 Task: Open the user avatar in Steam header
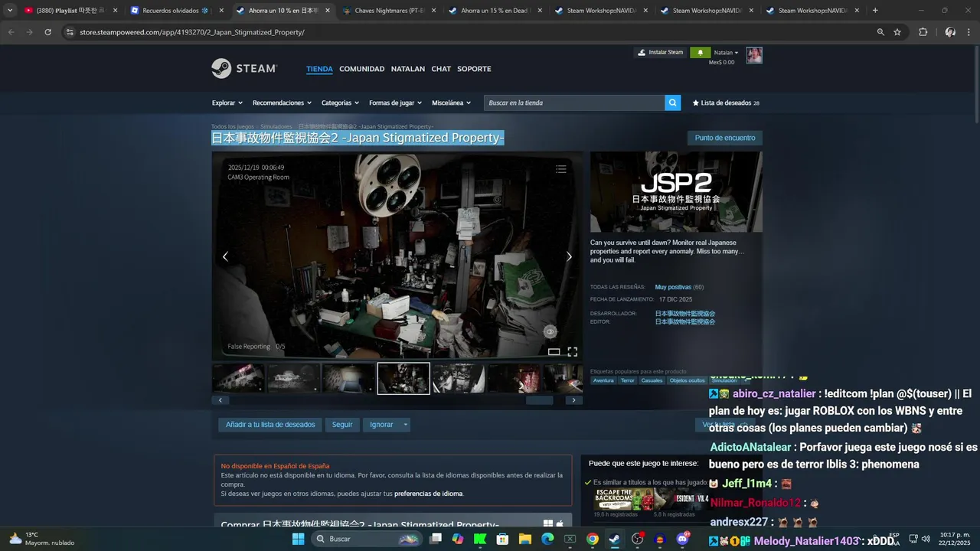click(754, 55)
